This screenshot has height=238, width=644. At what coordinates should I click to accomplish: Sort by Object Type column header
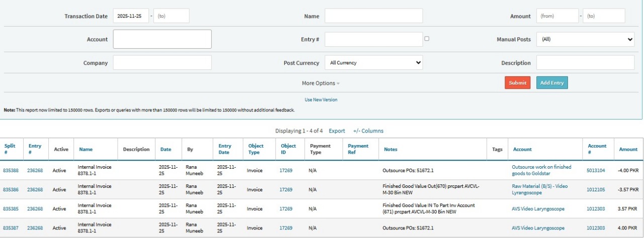coord(256,149)
